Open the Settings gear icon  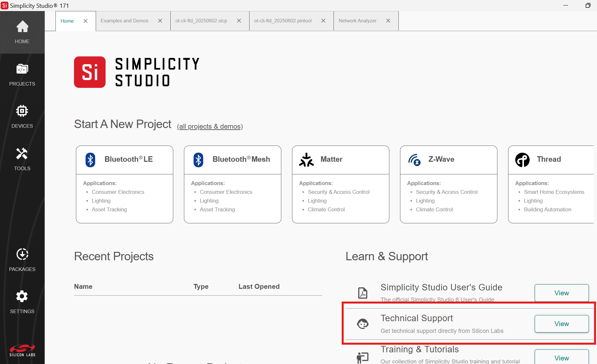[22, 297]
